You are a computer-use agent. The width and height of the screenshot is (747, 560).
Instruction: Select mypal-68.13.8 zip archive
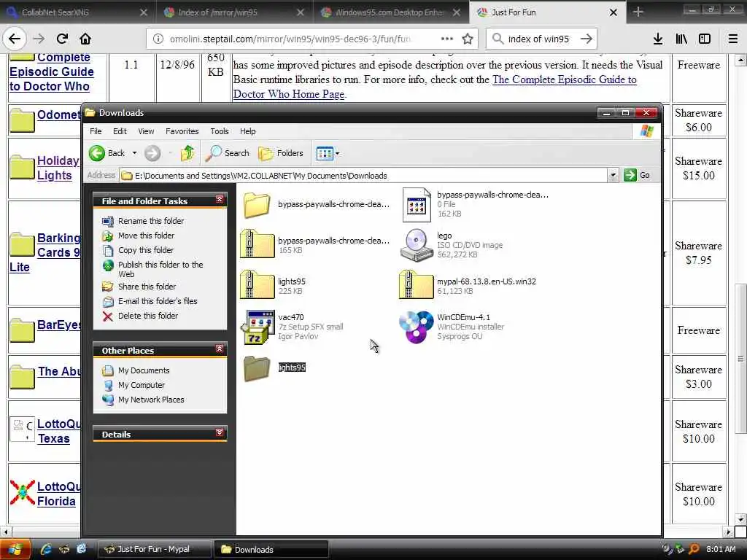(x=417, y=285)
